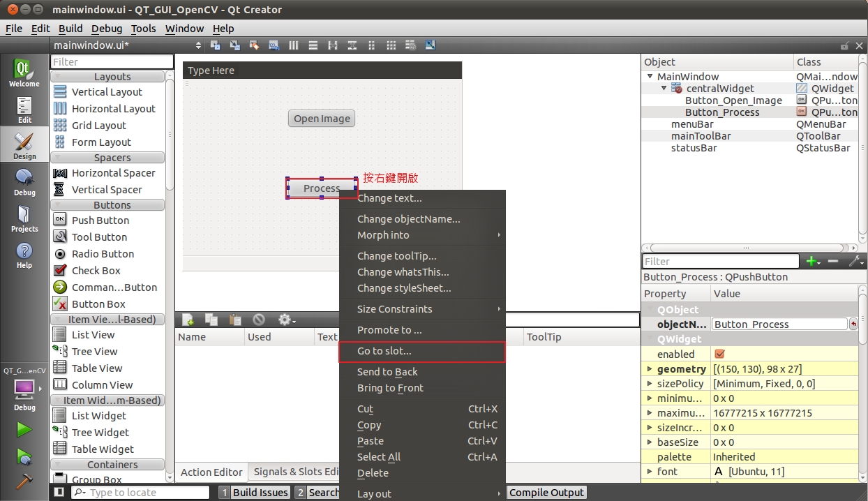This screenshot has height=501, width=868.
Task: Choose 'Go to slot...' in context menu
Action: coord(421,352)
